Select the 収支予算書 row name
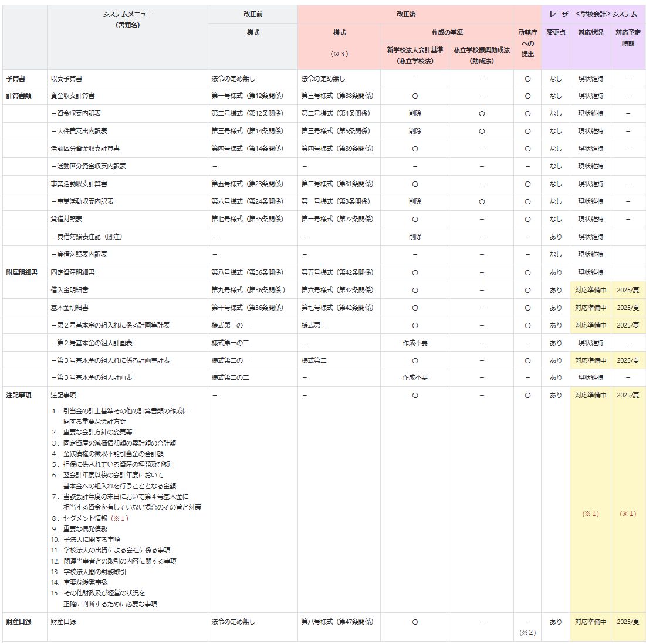The width and height of the screenshot is (646, 644). point(66,78)
